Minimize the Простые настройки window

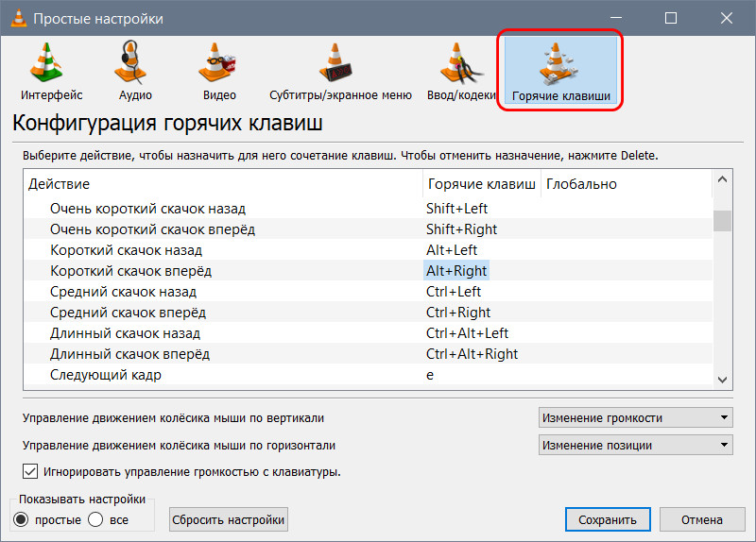(616, 18)
